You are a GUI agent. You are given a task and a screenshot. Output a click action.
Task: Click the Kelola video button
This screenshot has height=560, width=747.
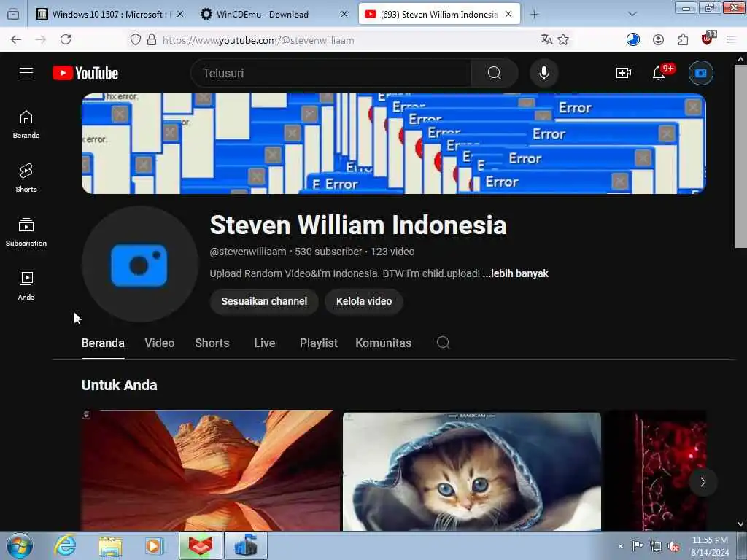(364, 301)
